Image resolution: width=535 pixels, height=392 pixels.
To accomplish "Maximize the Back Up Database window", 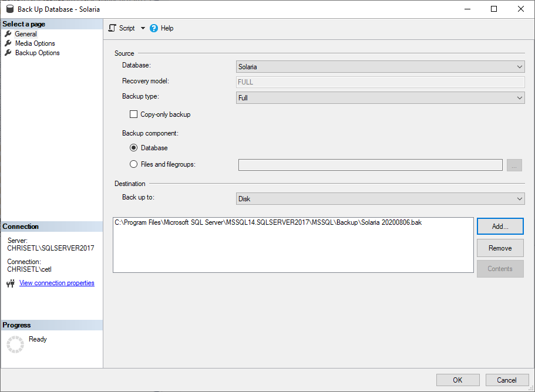I will (494, 9).
